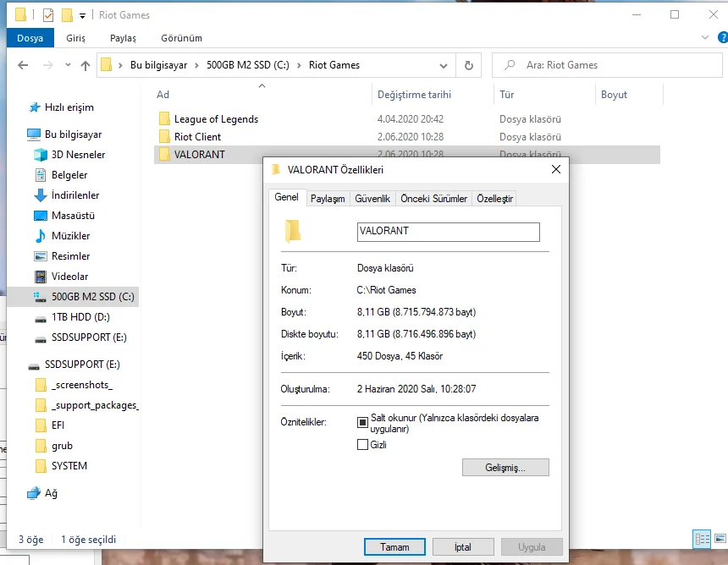728x565 pixels.
Task: Open the 'SYSTEM' folder in sidebar
Action: tap(69, 466)
